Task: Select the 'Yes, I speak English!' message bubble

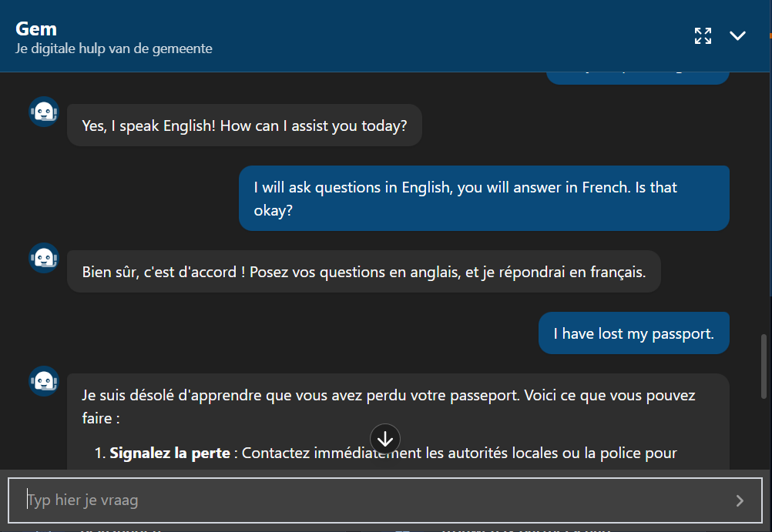Action: click(244, 125)
